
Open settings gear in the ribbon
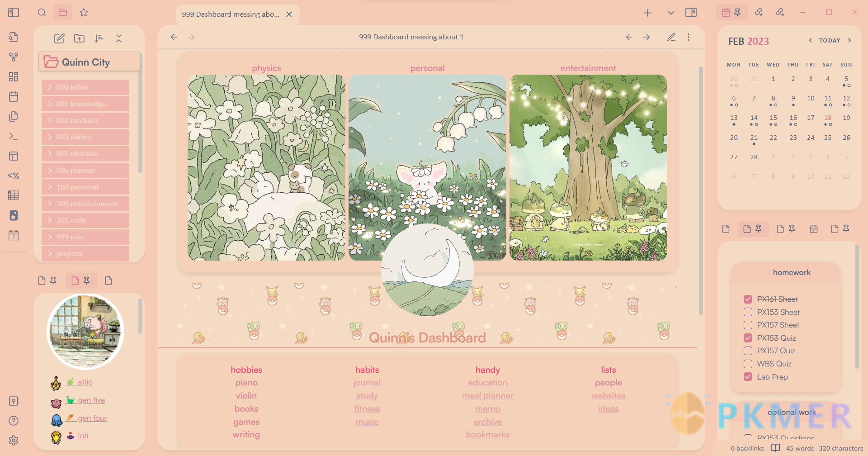(14, 441)
